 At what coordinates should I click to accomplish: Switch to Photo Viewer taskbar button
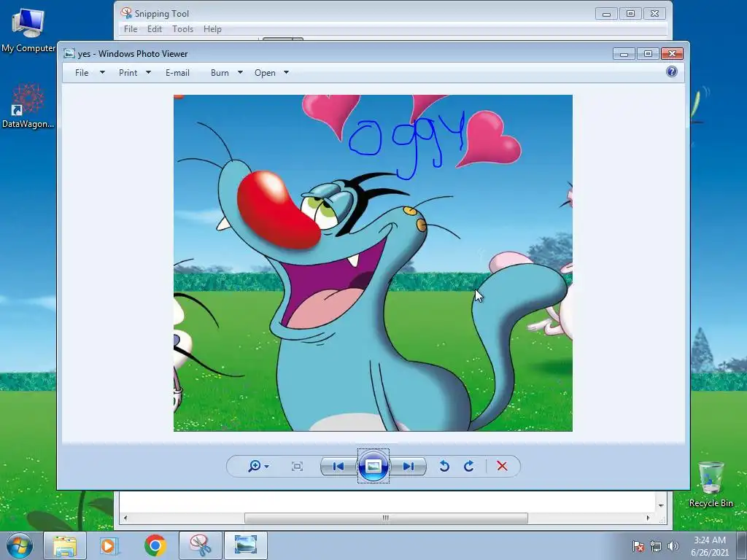(245, 545)
